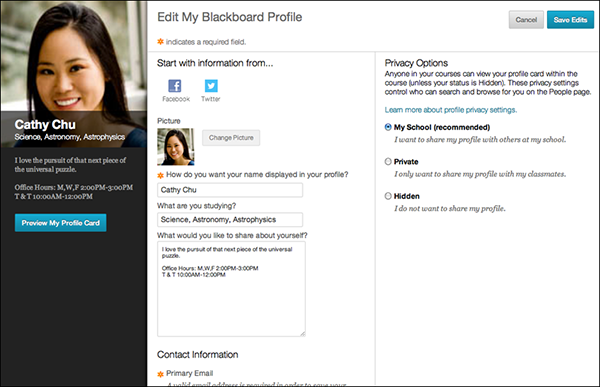Click the display name field with Cathy Chu
This screenshot has width=600, height=387.
tap(230, 190)
